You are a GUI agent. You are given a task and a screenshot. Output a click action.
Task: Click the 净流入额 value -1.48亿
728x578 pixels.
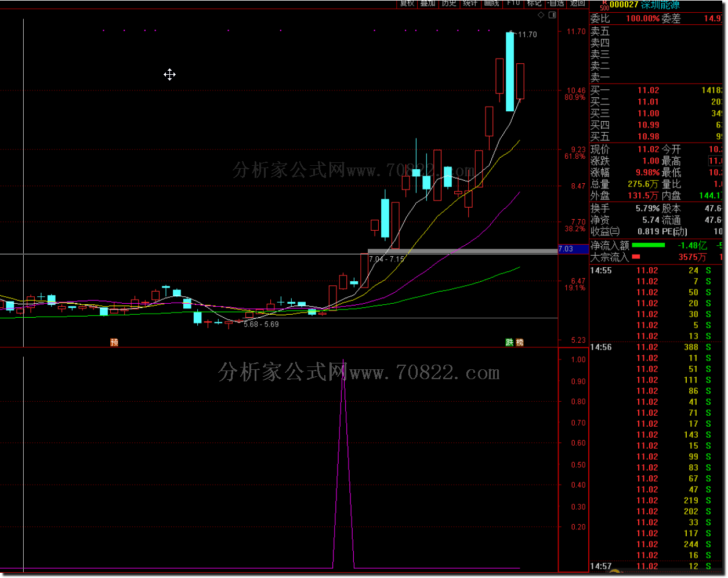[693, 246]
